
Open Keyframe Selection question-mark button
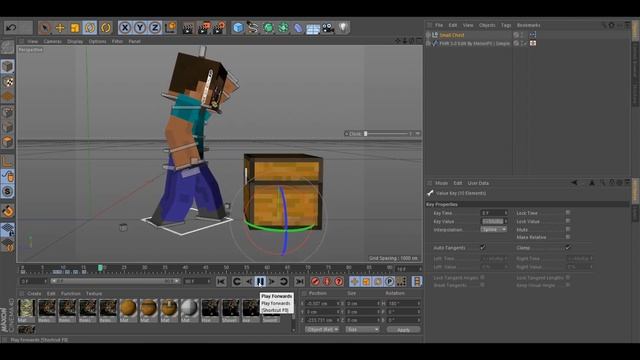tap(339, 282)
